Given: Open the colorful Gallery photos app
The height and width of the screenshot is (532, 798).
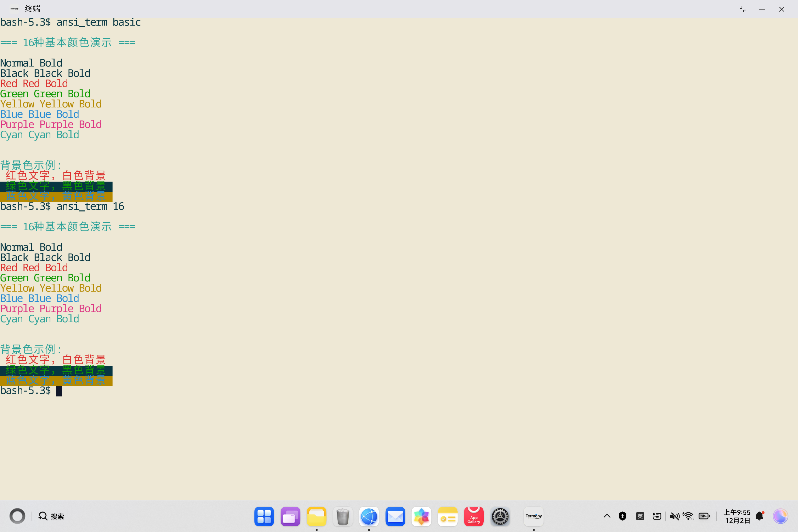Looking at the screenshot, I should (x=421, y=516).
